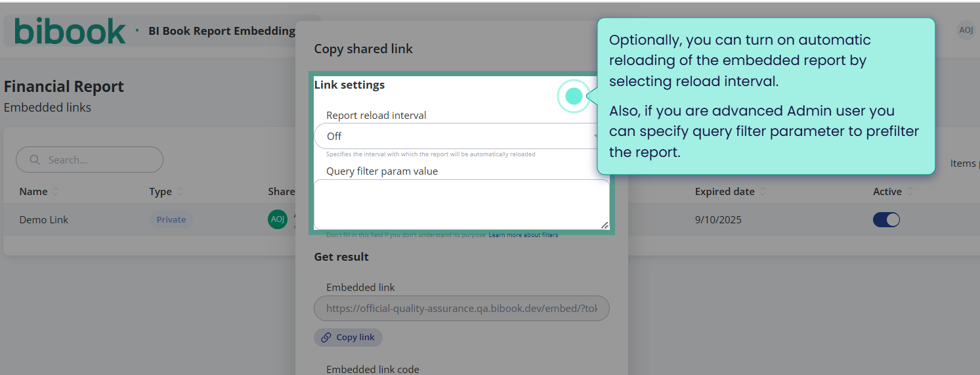The width and height of the screenshot is (980, 375).
Task: Open the Learn more about filters link
Action: [523, 234]
